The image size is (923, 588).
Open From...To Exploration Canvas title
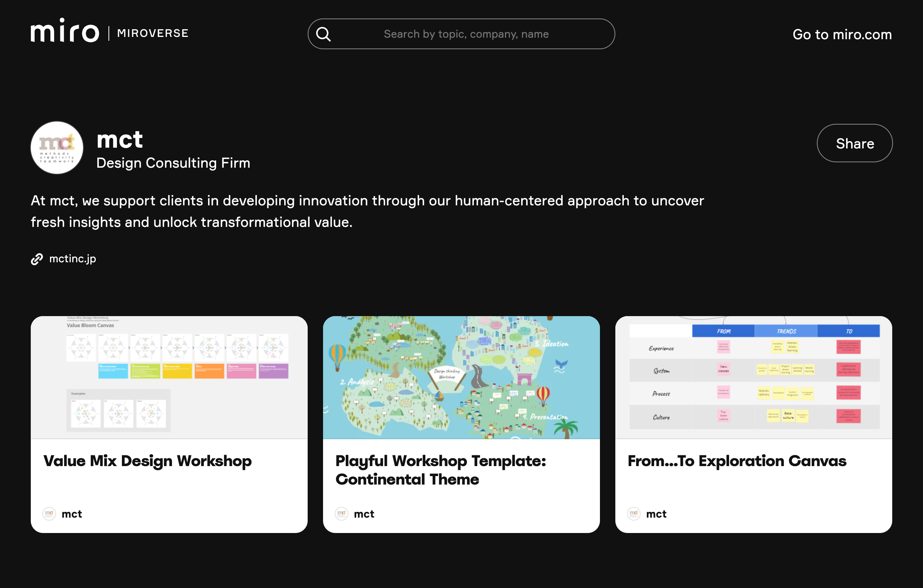737,461
